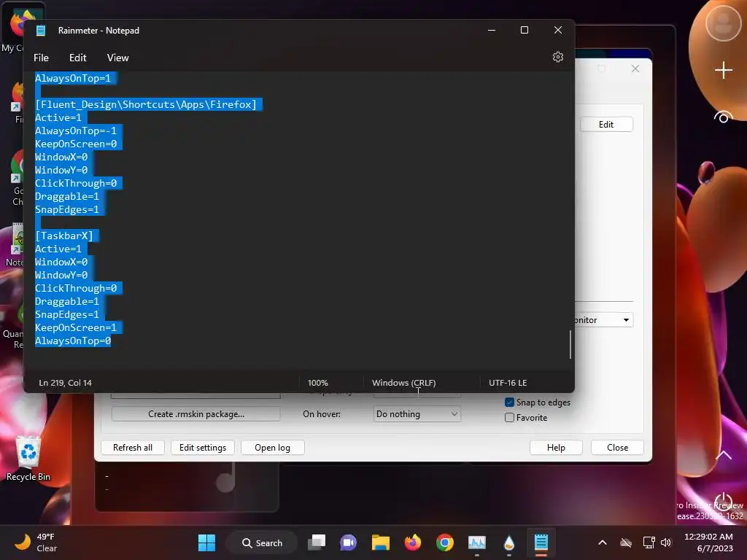Check the Favorite checkbox in Rainmeter
Viewport: 747px width, 560px height.
tap(509, 418)
